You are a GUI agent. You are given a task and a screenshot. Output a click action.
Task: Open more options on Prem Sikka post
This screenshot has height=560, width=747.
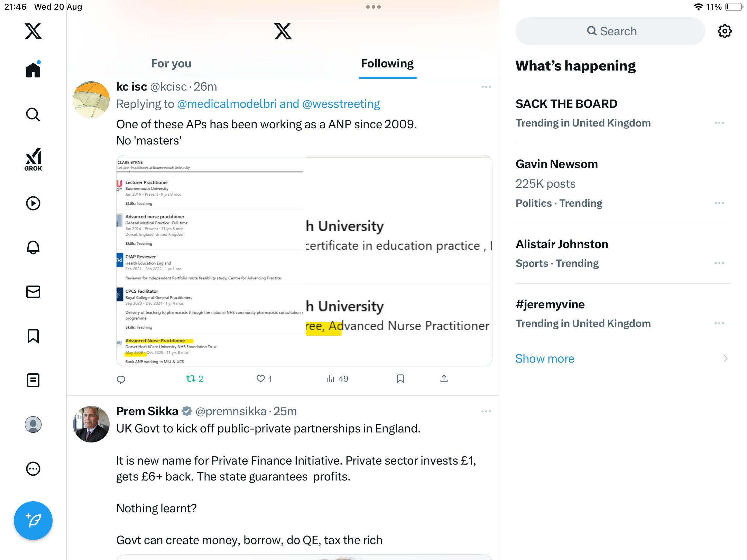(486, 411)
